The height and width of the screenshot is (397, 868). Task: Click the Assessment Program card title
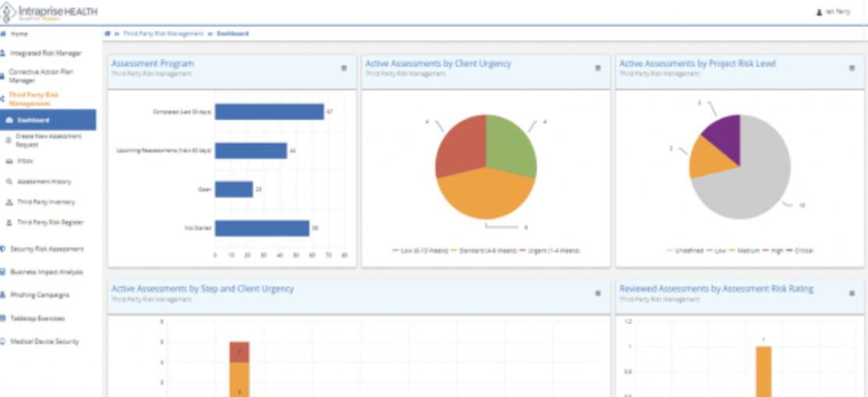pos(153,64)
